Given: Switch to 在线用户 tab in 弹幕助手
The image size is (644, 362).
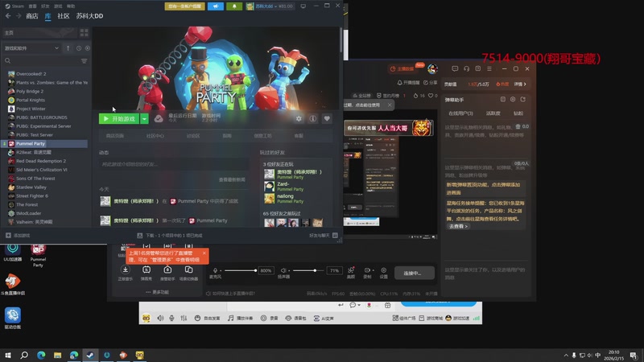Looking at the screenshot, I should tap(460, 113).
